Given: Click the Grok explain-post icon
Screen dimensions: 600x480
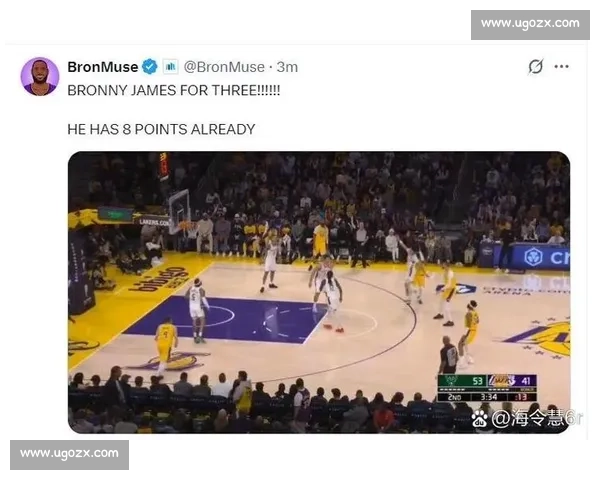Looking at the screenshot, I should click(535, 66).
